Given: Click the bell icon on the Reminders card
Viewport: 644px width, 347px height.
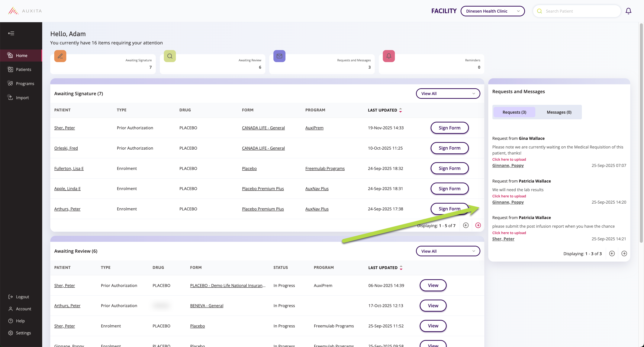Looking at the screenshot, I should (388, 56).
